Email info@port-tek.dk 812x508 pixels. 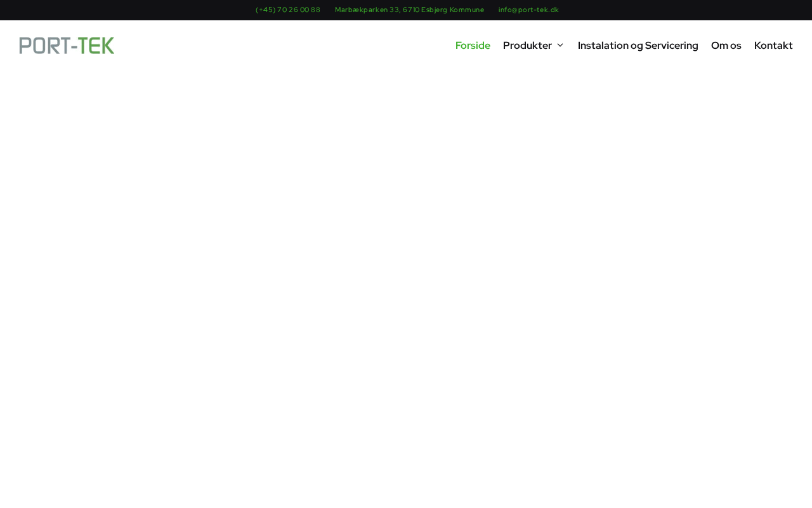(528, 10)
